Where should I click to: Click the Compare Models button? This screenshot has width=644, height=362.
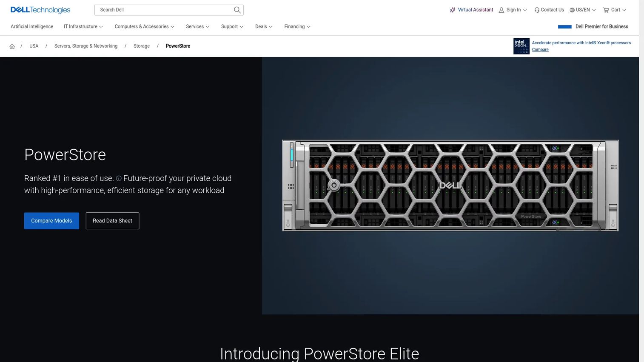pyautogui.click(x=51, y=221)
